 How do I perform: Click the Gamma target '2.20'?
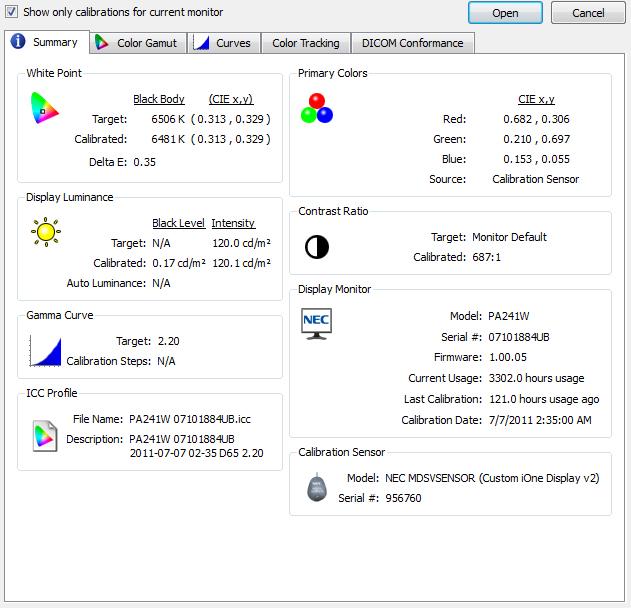click(x=169, y=341)
